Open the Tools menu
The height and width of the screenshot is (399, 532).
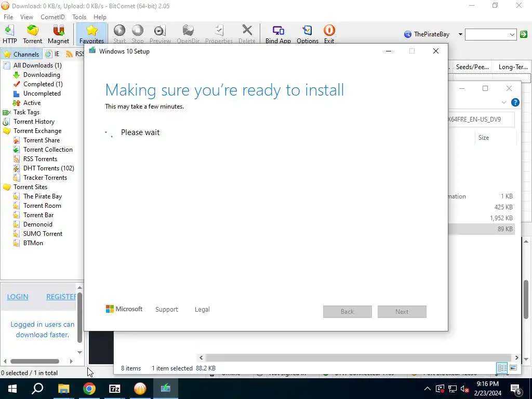(x=79, y=17)
